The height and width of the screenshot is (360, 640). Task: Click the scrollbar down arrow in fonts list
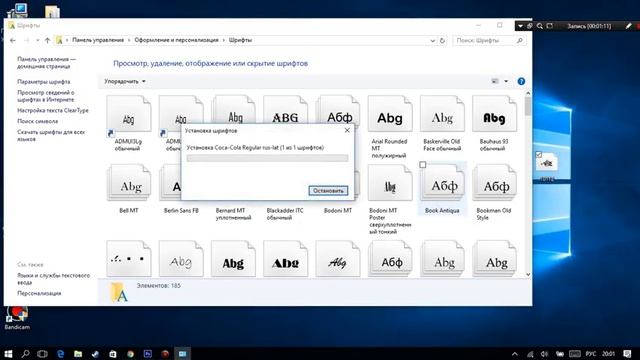[x=528, y=274]
